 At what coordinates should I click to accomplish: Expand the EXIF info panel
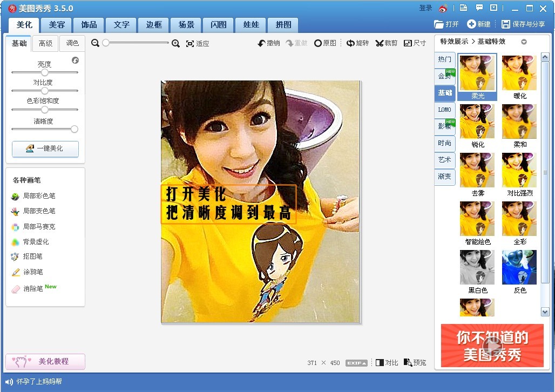(356, 363)
